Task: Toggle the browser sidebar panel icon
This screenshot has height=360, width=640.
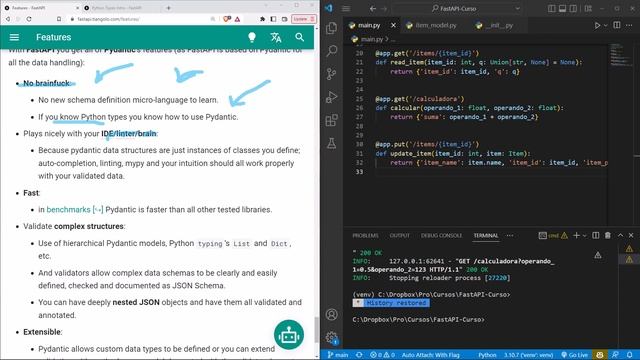Action: (x=273, y=19)
